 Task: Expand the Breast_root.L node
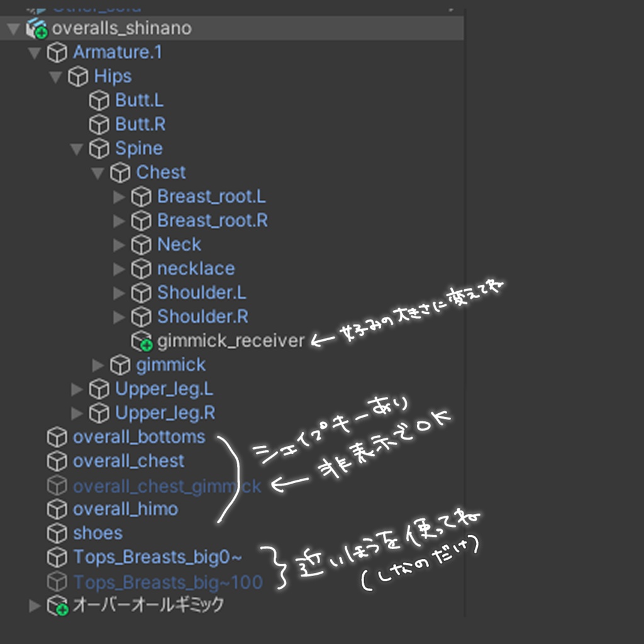119,196
